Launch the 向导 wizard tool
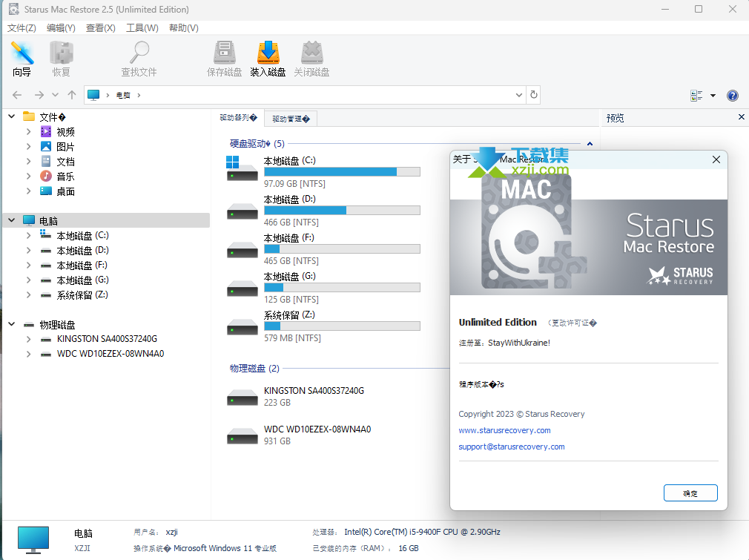The image size is (749, 560). (x=22, y=59)
